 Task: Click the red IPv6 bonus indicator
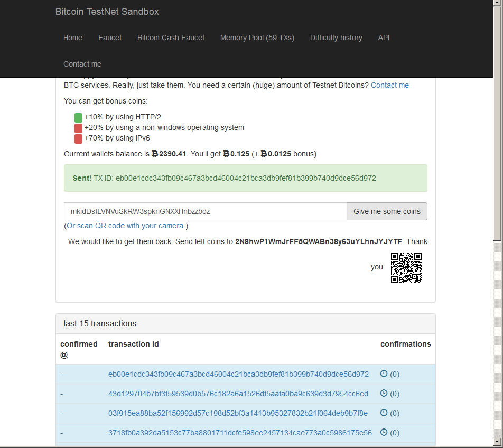[x=78, y=138]
